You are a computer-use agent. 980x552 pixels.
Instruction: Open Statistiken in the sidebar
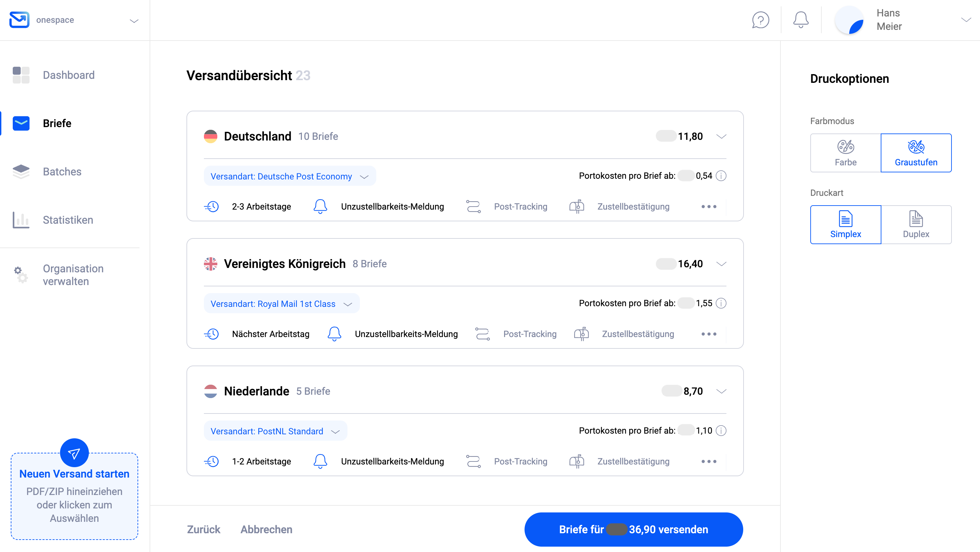pyautogui.click(x=68, y=220)
